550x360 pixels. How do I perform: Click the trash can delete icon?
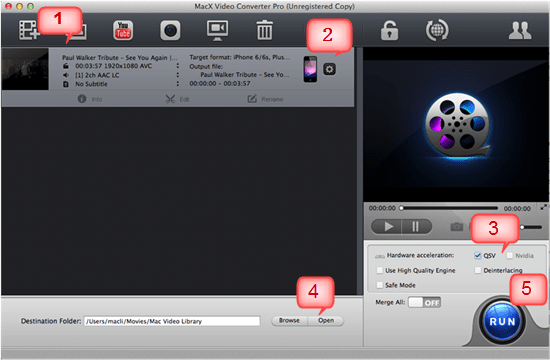264,30
